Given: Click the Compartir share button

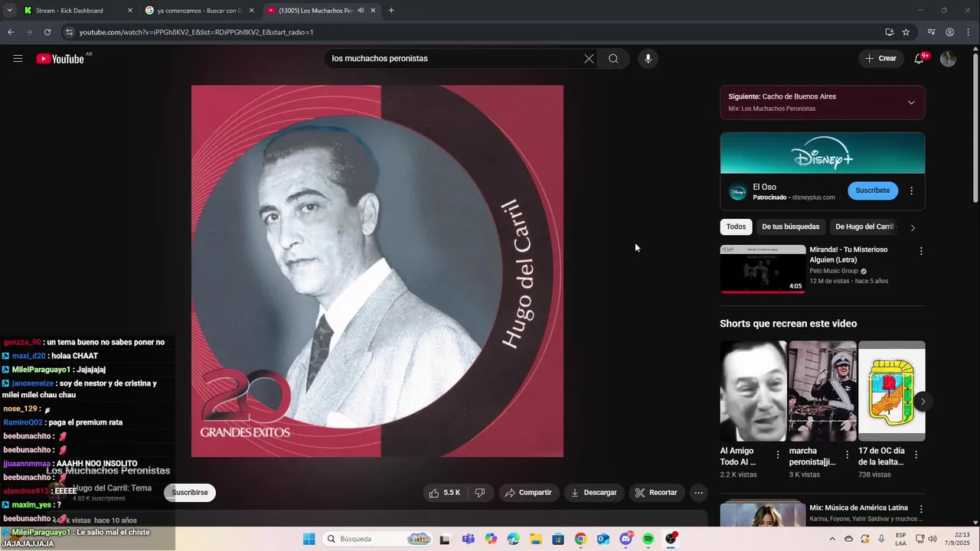Looking at the screenshot, I should pyautogui.click(x=528, y=493).
